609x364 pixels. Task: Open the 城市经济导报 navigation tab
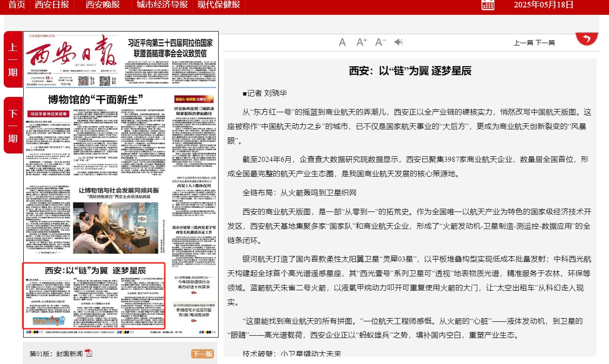[x=162, y=5]
